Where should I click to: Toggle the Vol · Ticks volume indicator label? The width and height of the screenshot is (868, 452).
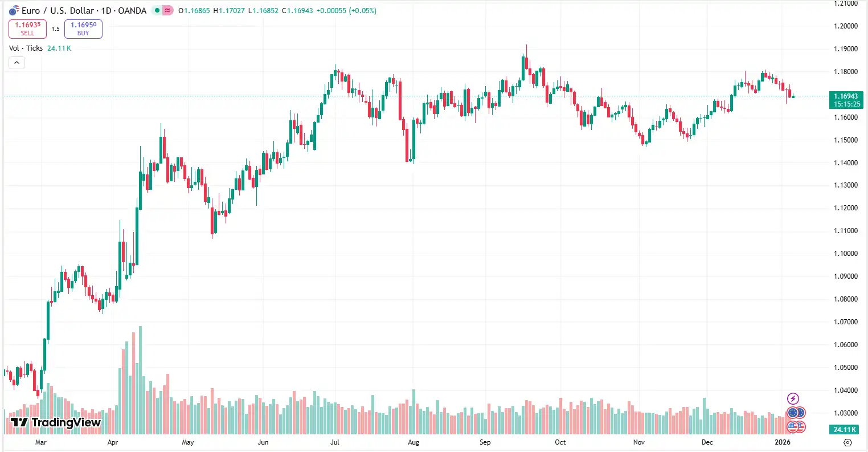24,48
